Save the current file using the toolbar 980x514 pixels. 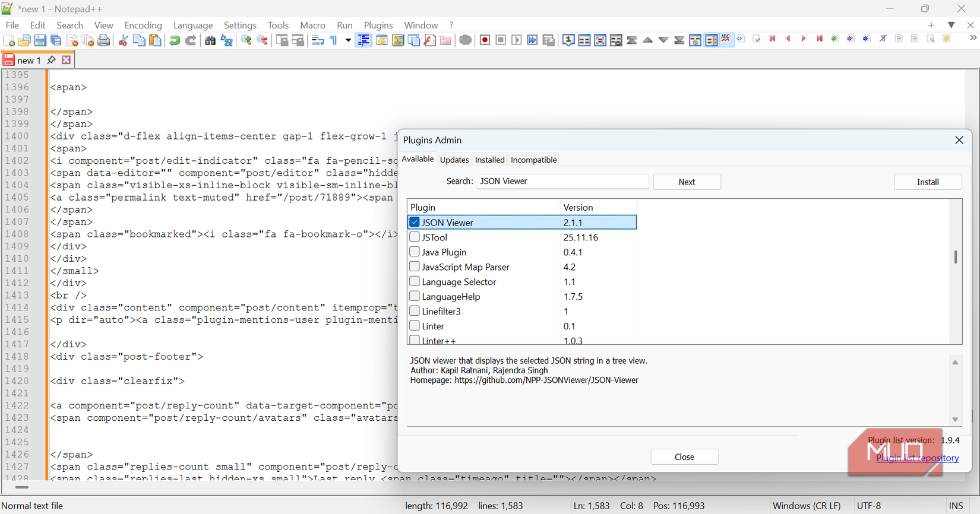tap(40, 40)
